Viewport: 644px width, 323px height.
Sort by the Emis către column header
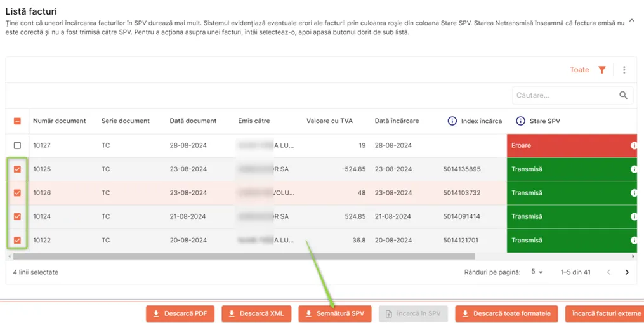254,121
